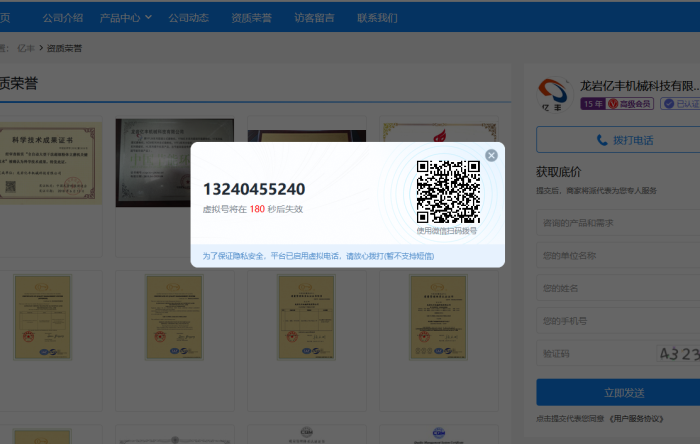Refresh the captcha code image
The height and width of the screenshot is (444, 700).
tap(678, 354)
